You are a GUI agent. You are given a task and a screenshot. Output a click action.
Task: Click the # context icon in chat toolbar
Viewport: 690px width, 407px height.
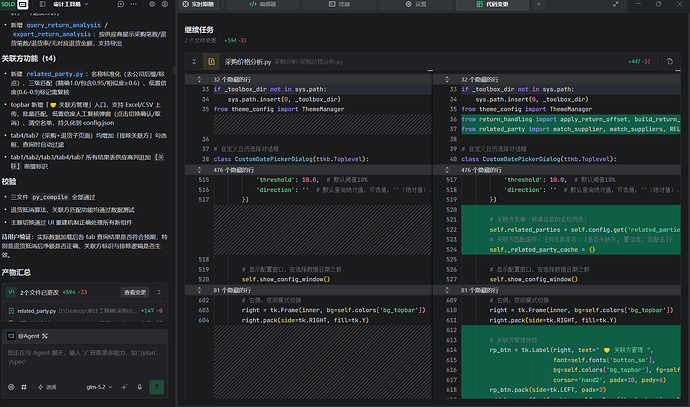24,387
